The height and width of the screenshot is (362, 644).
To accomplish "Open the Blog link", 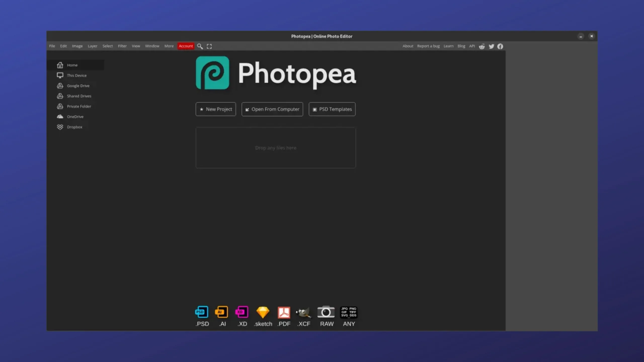I will (x=461, y=46).
